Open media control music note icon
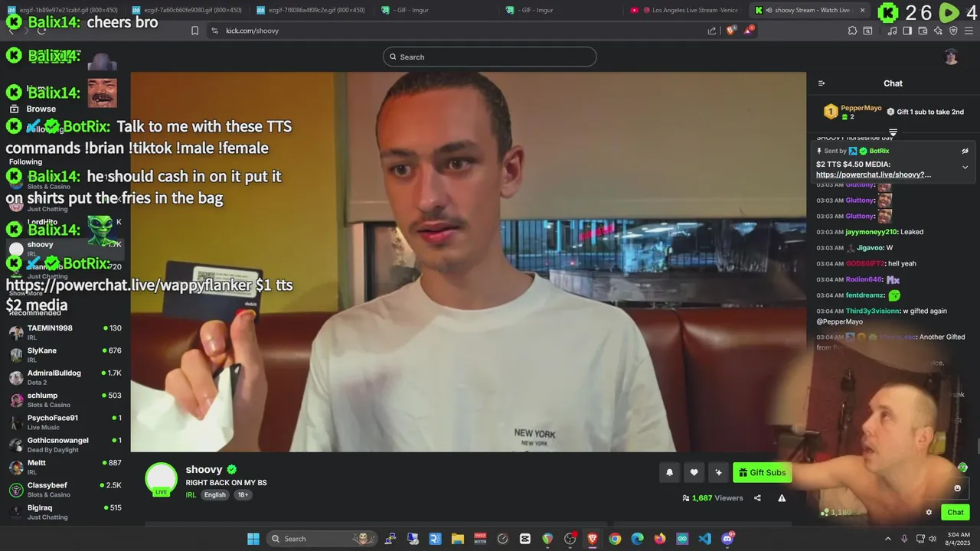Image resolution: width=980 pixels, height=551 pixels. [892, 31]
